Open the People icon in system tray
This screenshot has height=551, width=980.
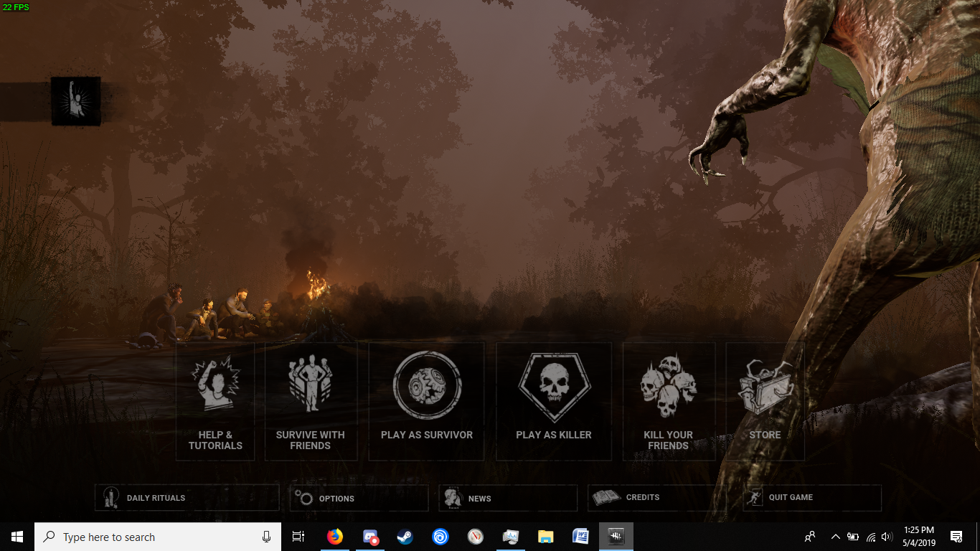(810, 537)
